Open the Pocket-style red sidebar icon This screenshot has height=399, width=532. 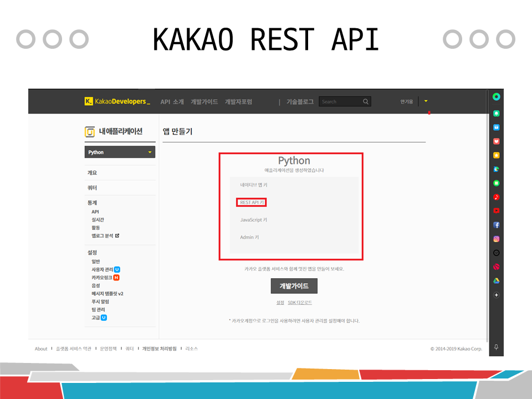point(496,141)
